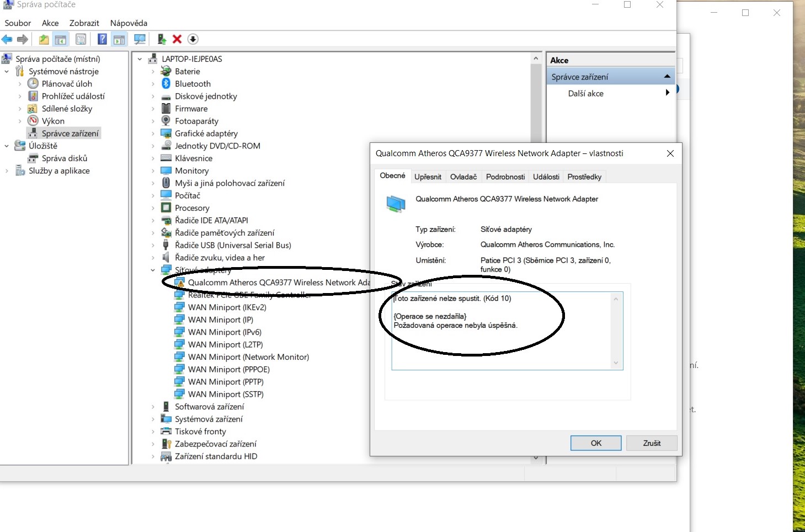Switch to the Ovladač tab
Image resolution: width=805 pixels, height=532 pixels.
(x=463, y=177)
